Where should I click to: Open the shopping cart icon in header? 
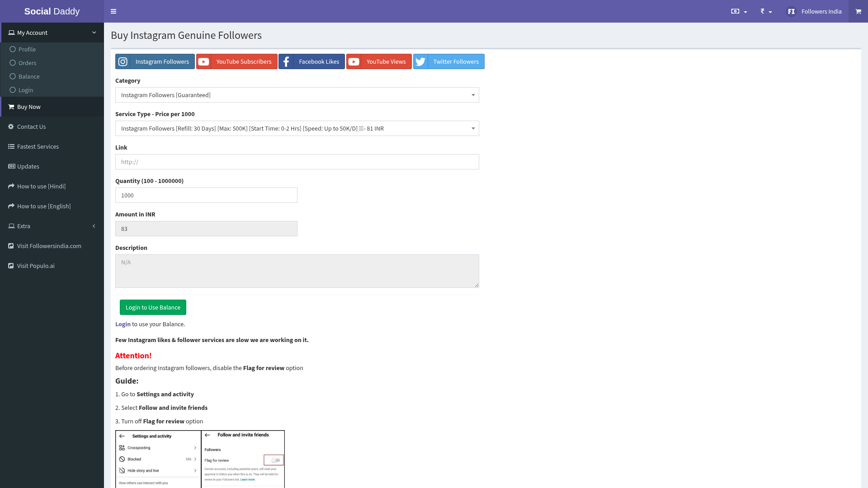(x=858, y=11)
